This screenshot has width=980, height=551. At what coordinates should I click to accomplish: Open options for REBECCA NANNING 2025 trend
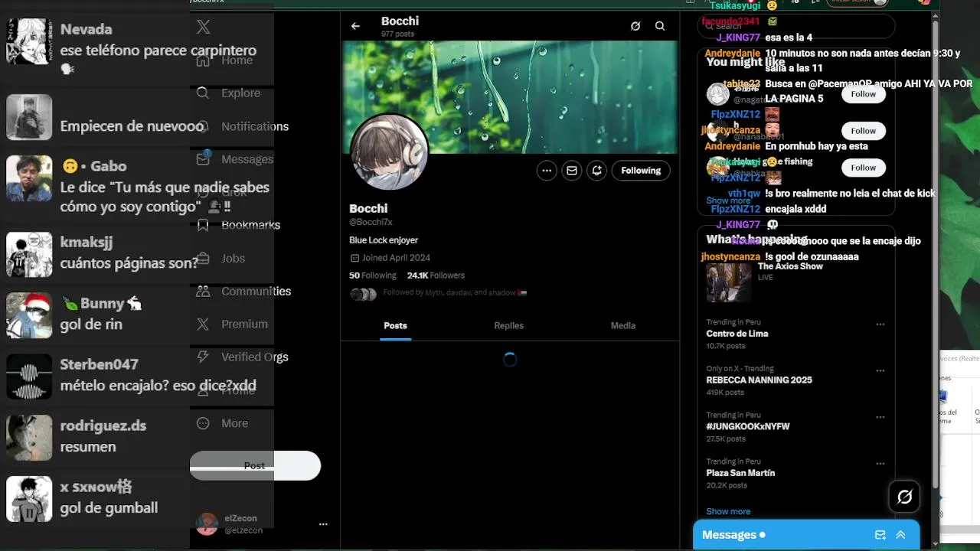pos(880,371)
